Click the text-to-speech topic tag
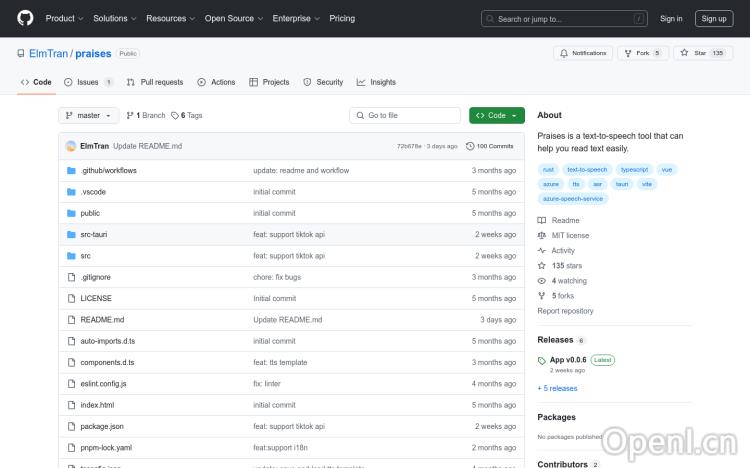 (x=587, y=170)
